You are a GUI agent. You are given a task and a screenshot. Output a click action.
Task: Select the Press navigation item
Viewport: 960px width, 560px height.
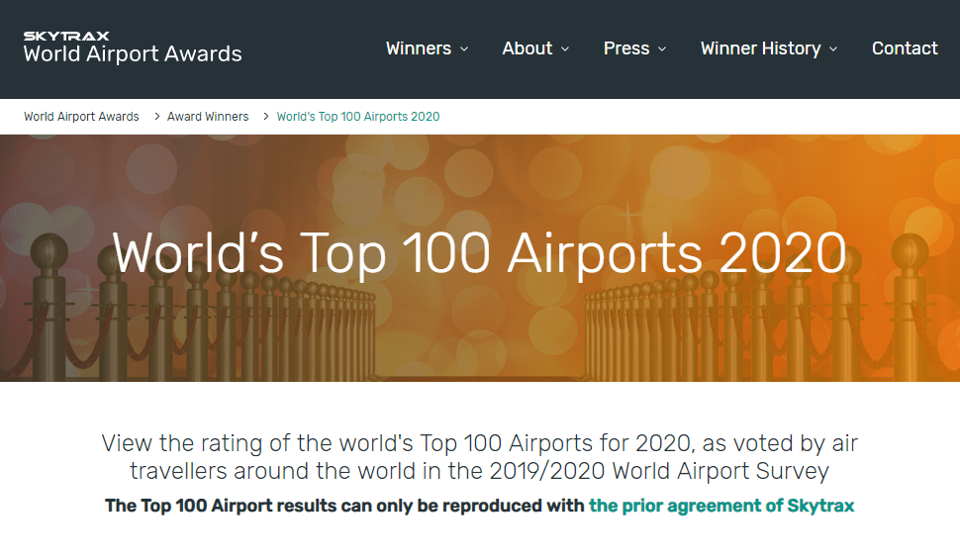[625, 48]
